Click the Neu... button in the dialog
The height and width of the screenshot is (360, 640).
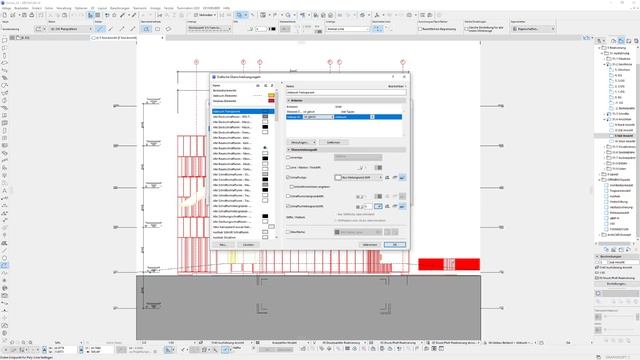(223, 244)
